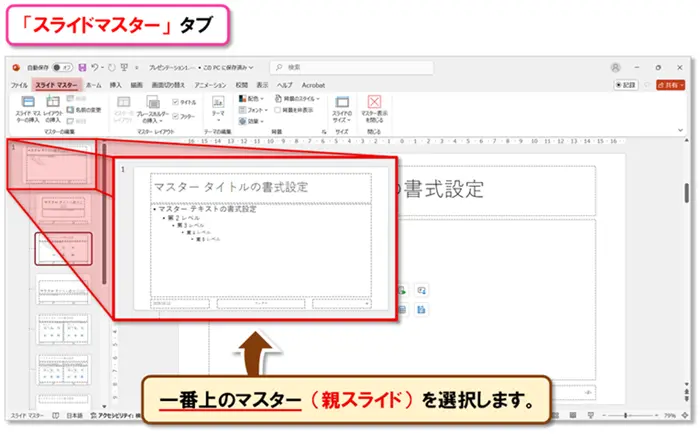700x434 pixels.
Task: Open the Transitions (画面切り替え) tab
Action: point(168,85)
